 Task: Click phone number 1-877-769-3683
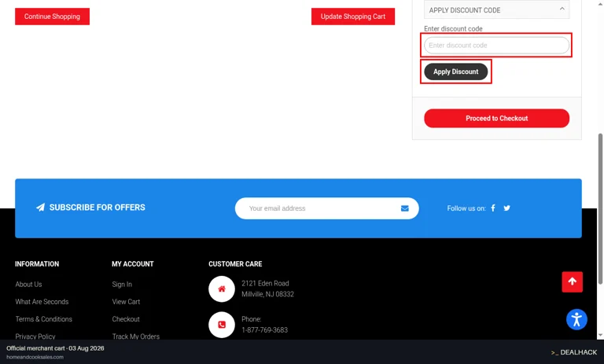tap(264, 329)
